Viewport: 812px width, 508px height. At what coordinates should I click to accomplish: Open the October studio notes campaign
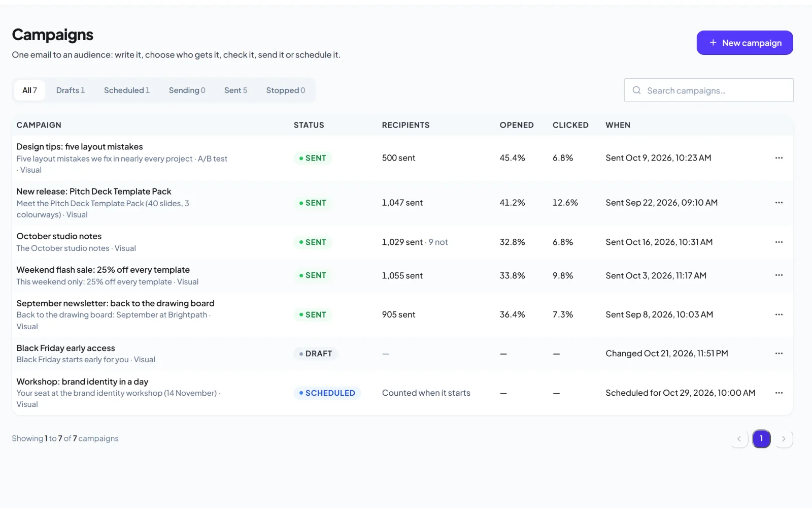tap(59, 236)
